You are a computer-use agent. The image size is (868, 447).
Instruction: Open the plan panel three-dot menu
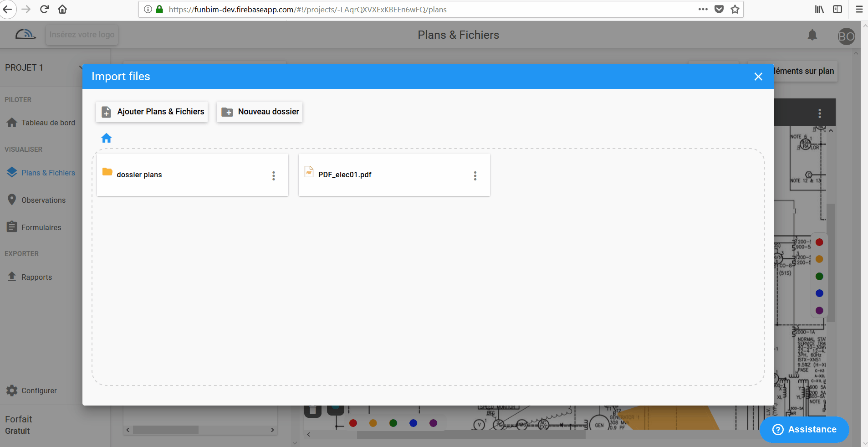[820, 113]
